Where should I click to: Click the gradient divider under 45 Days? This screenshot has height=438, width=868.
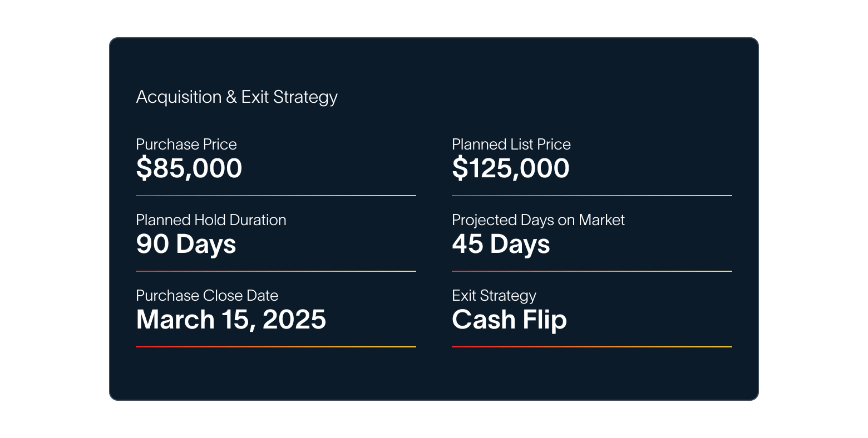click(x=591, y=271)
